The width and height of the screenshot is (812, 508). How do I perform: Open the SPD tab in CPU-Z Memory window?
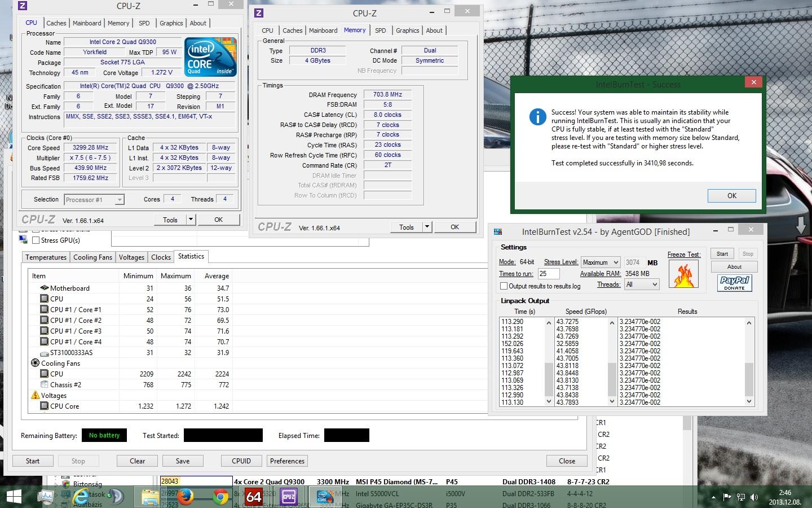pyautogui.click(x=381, y=30)
